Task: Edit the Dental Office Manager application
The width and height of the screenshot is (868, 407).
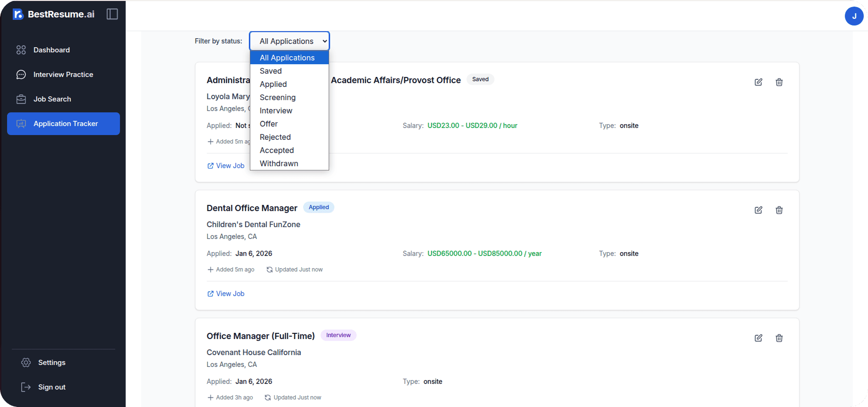Action: tap(758, 210)
